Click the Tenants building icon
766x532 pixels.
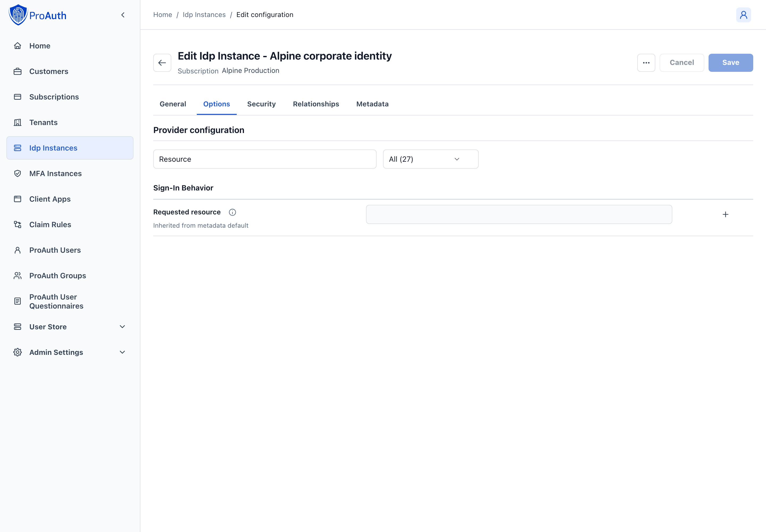(x=18, y=122)
